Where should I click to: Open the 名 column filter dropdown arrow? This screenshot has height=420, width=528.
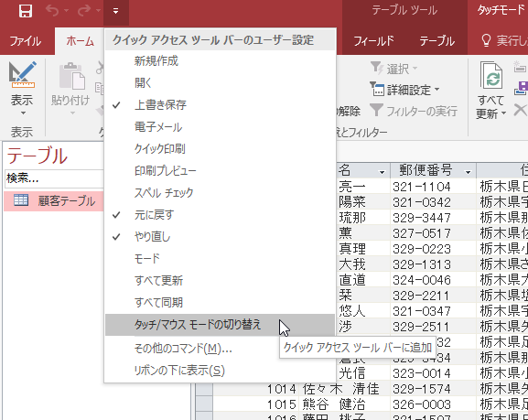(x=382, y=172)
